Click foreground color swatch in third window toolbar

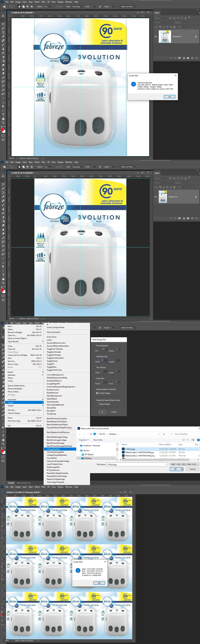coord(2,451)
